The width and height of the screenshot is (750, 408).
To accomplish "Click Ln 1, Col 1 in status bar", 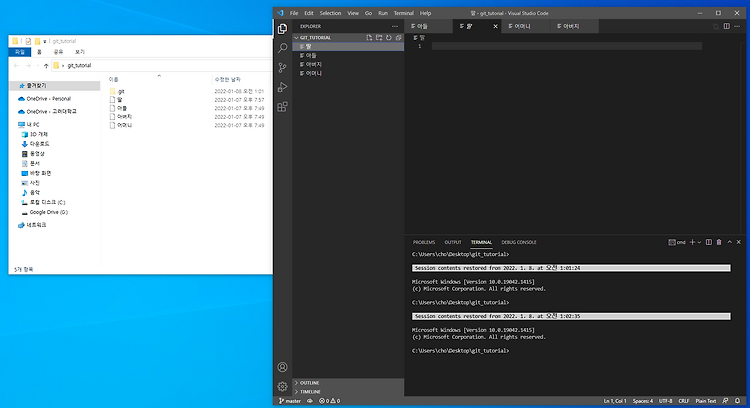I will 615,401.
